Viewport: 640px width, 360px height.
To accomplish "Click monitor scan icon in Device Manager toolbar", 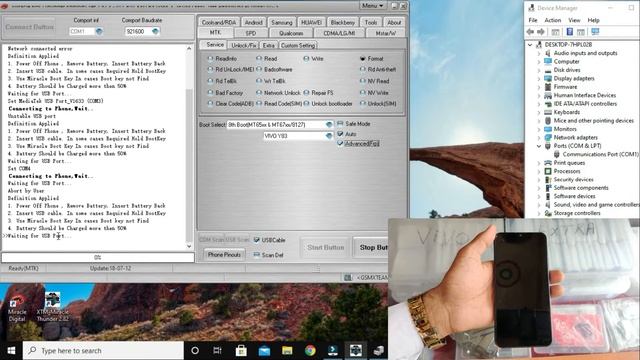I will 595,32.
